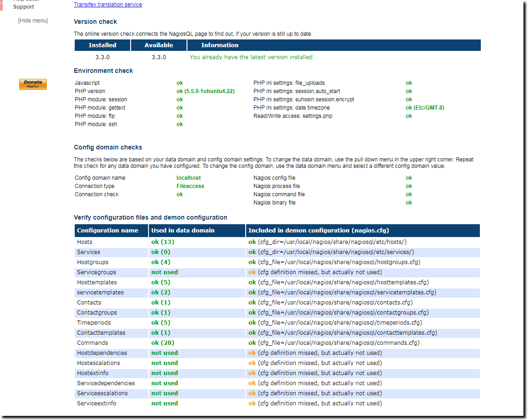Select the Contacts row name
This screenshot has width=528, height=420.
point(89,303)
